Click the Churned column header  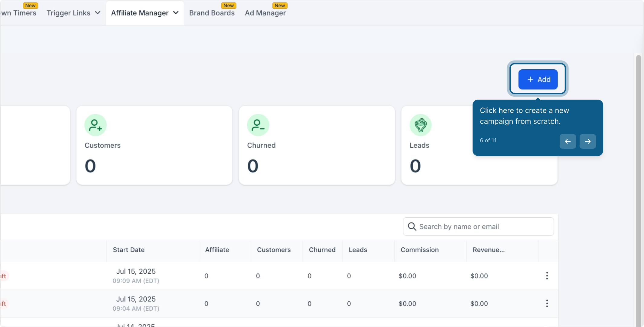pos(322,250)
